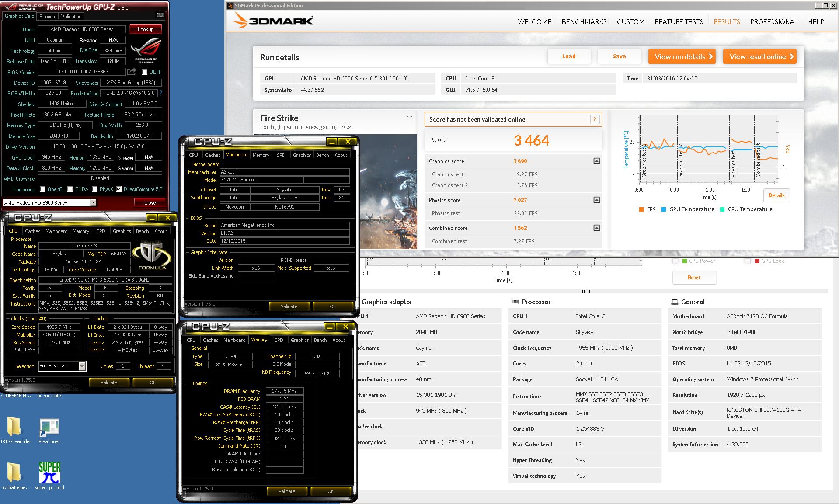Click the Save button in Run details
839x504 pixels.
coord(619,56)
